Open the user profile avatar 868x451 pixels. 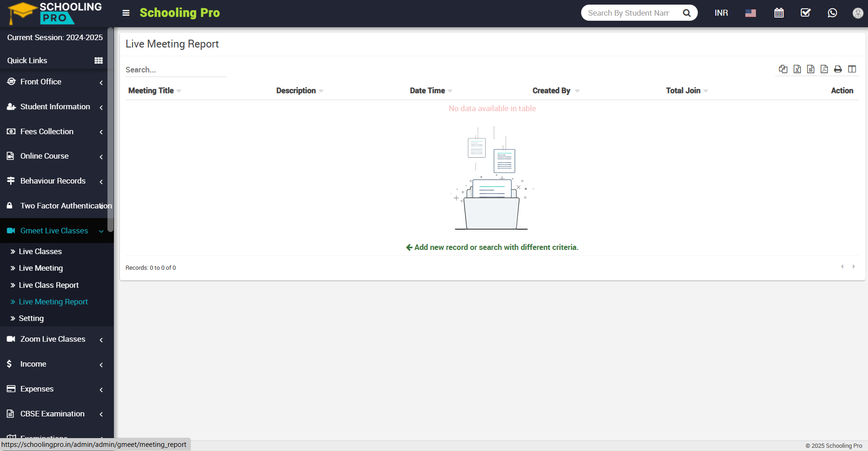[858, 13]
